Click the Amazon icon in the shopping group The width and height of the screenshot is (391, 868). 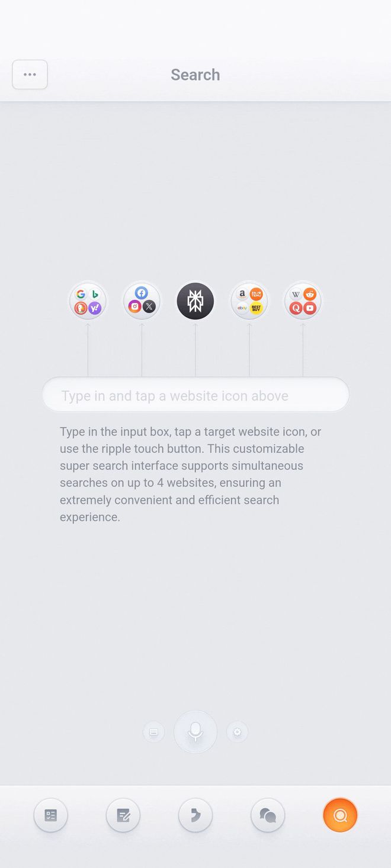point(242,294)
